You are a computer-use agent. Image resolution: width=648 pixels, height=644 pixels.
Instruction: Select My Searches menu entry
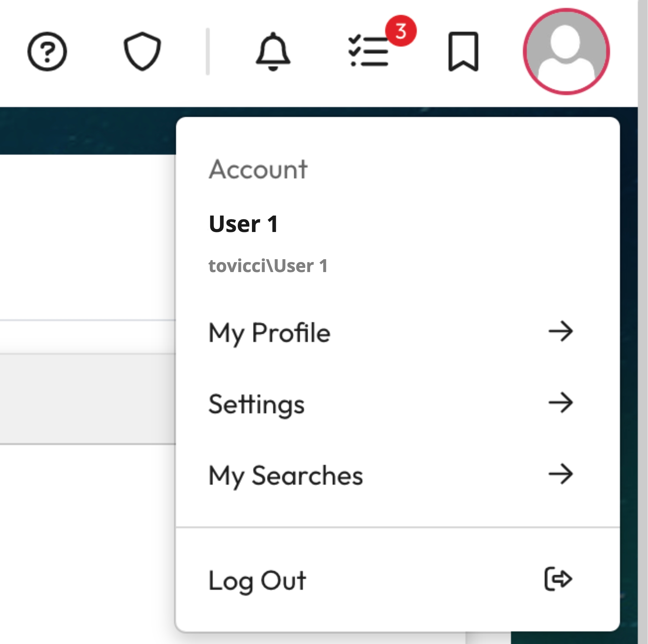tap(286, 476)
